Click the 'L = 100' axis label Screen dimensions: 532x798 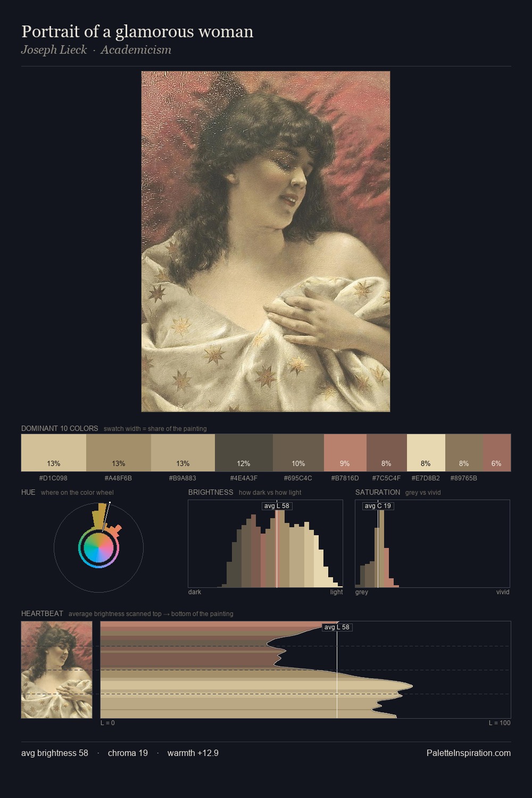point(500,723)
